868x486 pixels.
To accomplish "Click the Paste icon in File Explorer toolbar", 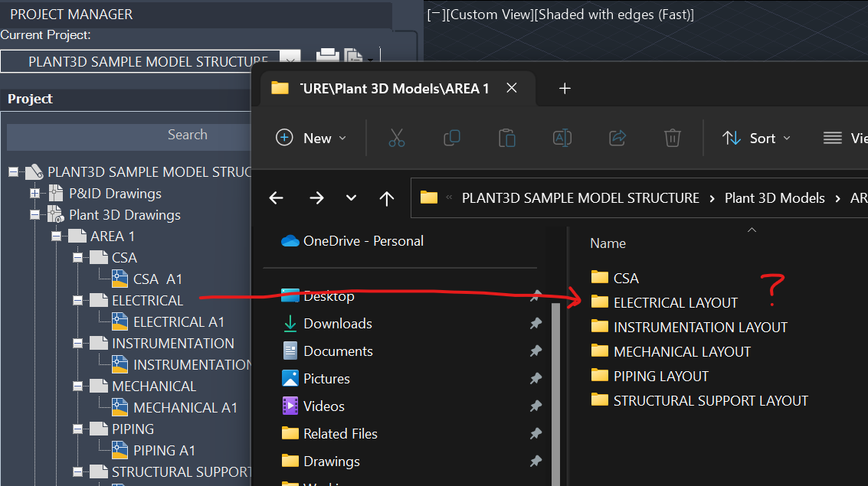I will pos(506,138).
